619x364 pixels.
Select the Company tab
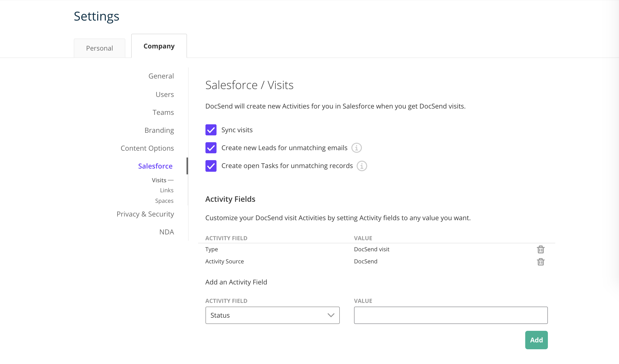(x=159, y=46)
